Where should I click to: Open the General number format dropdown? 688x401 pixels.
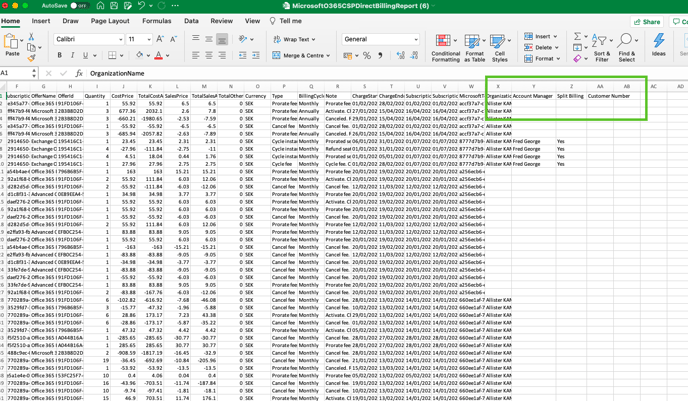(380, 39)
